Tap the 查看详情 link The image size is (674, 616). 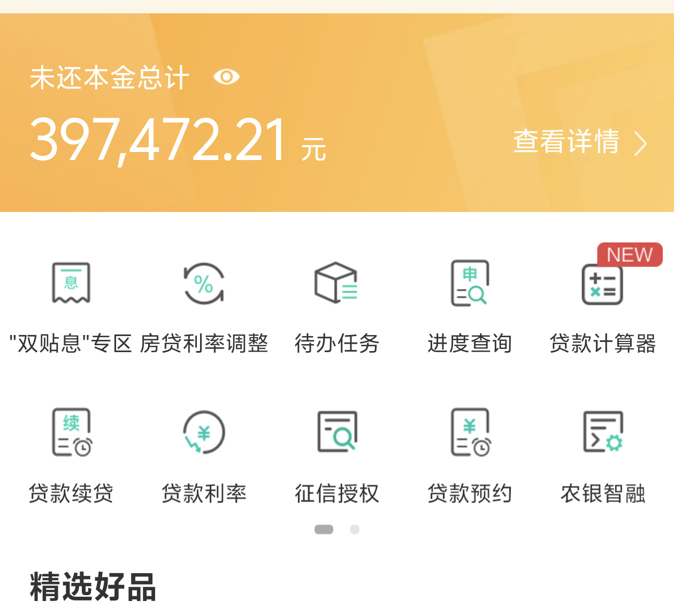pos(566,142)
